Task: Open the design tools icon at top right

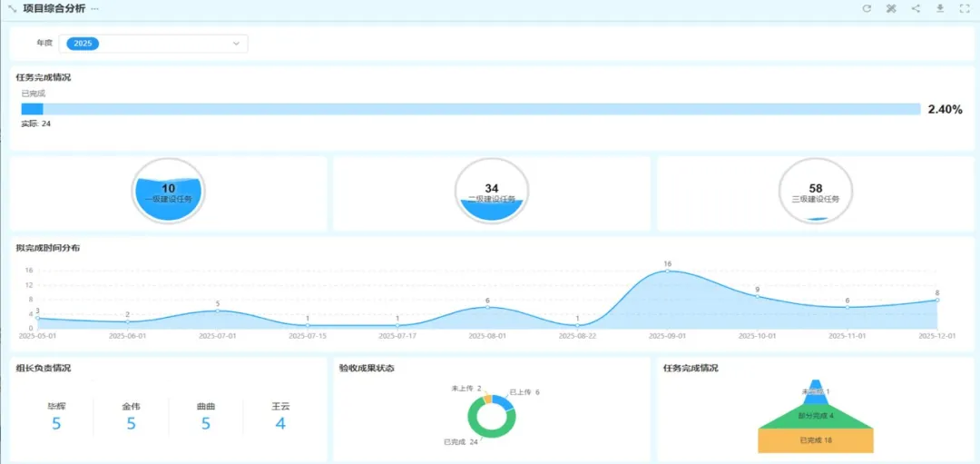Action: 891,8
